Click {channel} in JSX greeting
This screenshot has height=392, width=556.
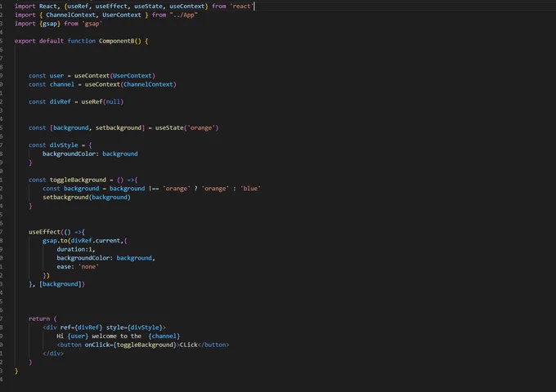pos(164,336)
